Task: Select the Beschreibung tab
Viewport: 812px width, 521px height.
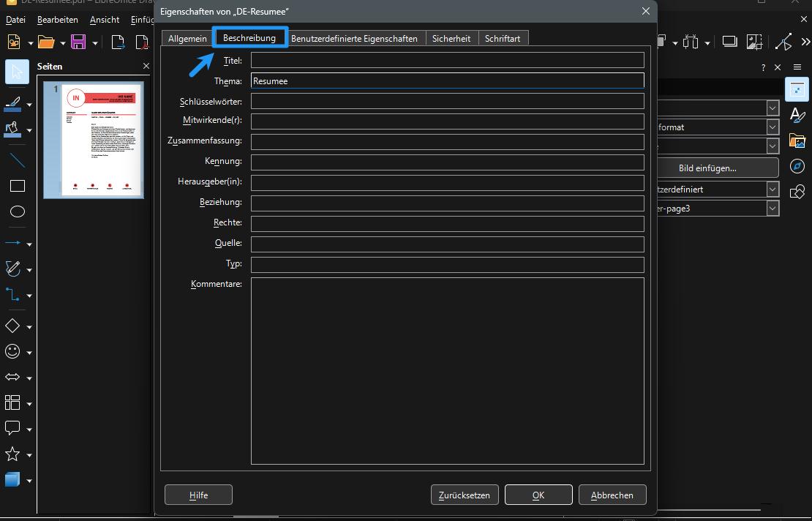Action: tap(249, 38)
